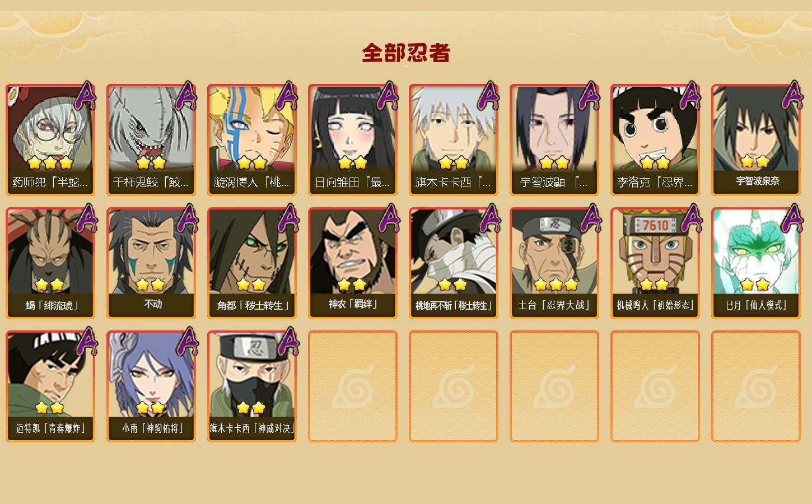Screen dimensions: 812x504
Task: Open the 角都「秽土转生」 card
Action: click(252, 263)
